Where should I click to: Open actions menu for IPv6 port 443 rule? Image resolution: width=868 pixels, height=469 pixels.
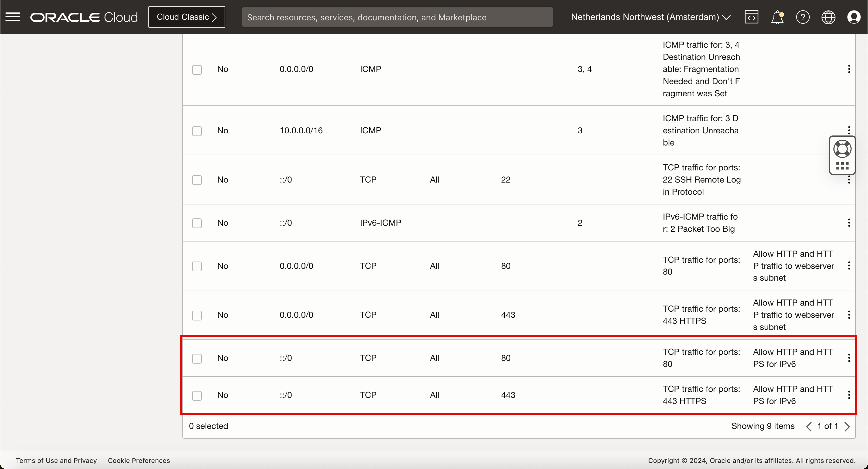click(x=849, y=395)
